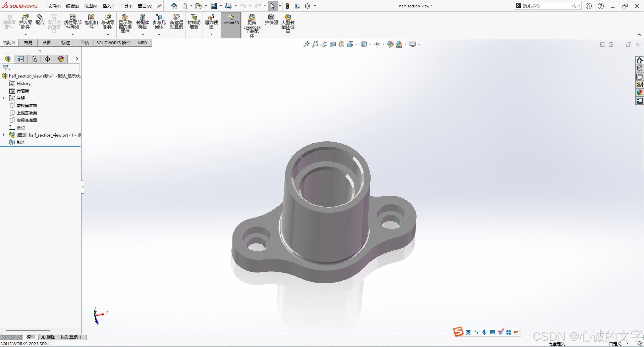644x347 pixels.
Task: Pin the menu bar with pushpin icon
Action: pyautogui.click(x=159, y=6)
